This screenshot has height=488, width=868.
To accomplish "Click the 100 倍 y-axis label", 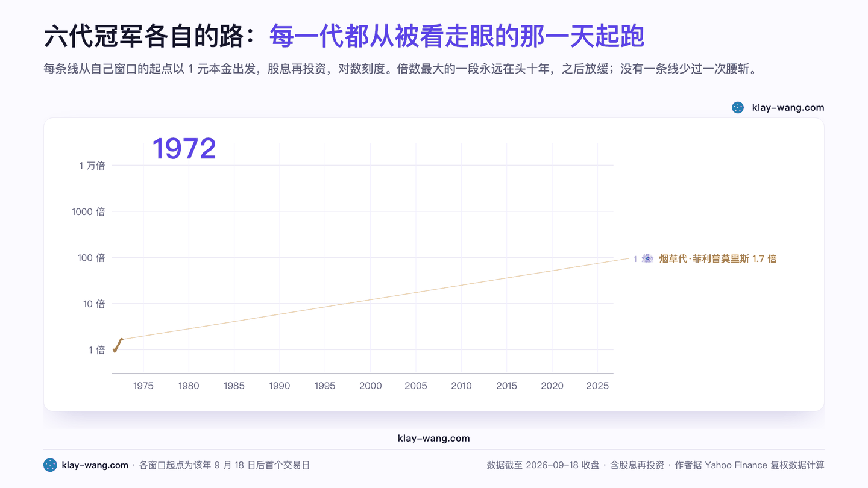I will [91, 258].
